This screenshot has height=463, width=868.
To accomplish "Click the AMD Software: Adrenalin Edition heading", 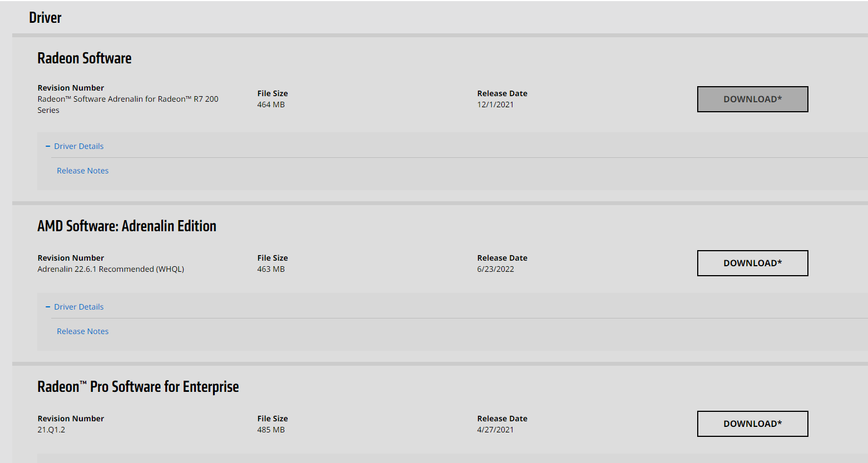I will (x=127, y=226).
